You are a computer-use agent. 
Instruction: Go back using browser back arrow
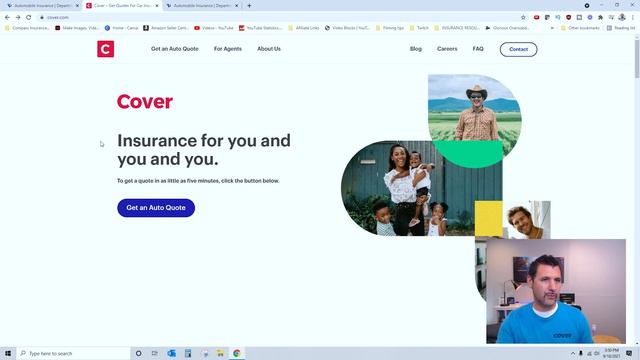click(7, 18)
